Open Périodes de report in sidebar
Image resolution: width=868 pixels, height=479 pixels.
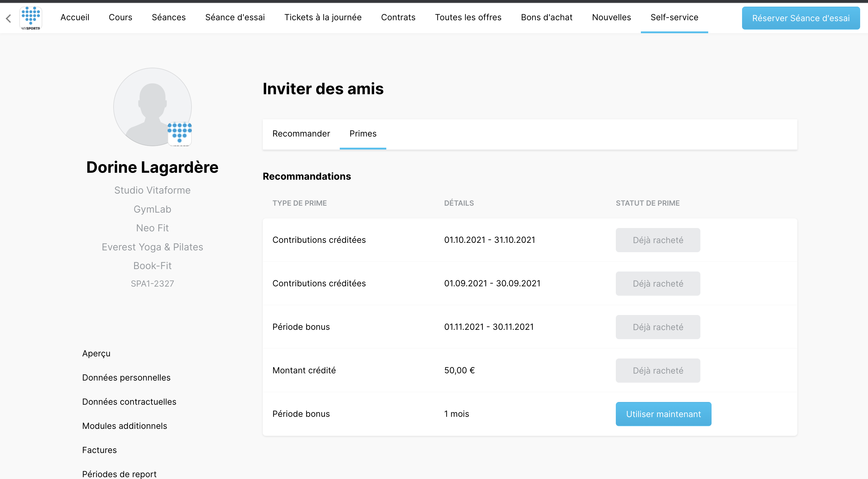click(x=119, y=474)
